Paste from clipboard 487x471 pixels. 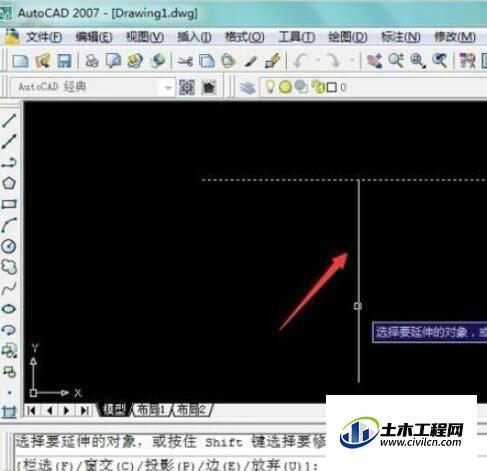(x=229, y=61)
